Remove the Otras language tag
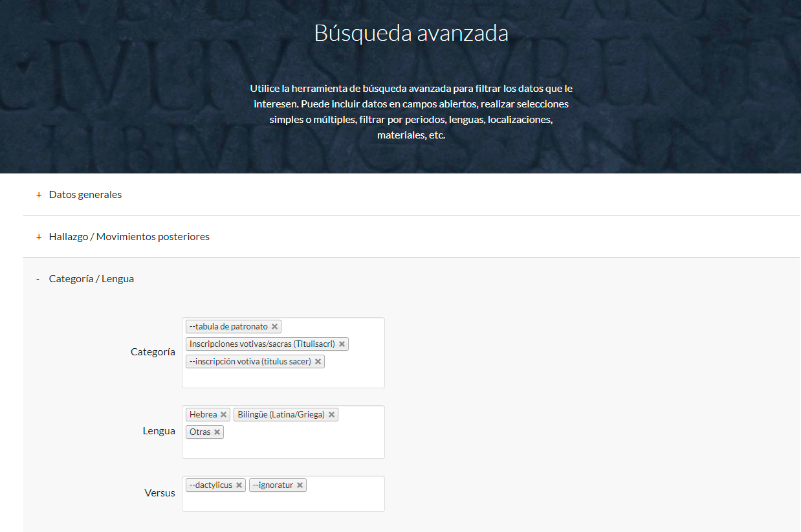 point(217,432)
